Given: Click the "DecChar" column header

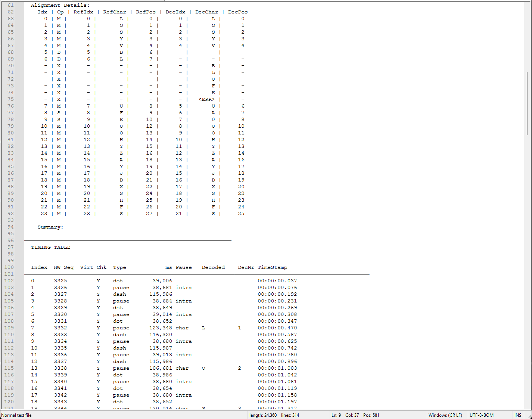Looking at the screenshot, I should (206, 12).
